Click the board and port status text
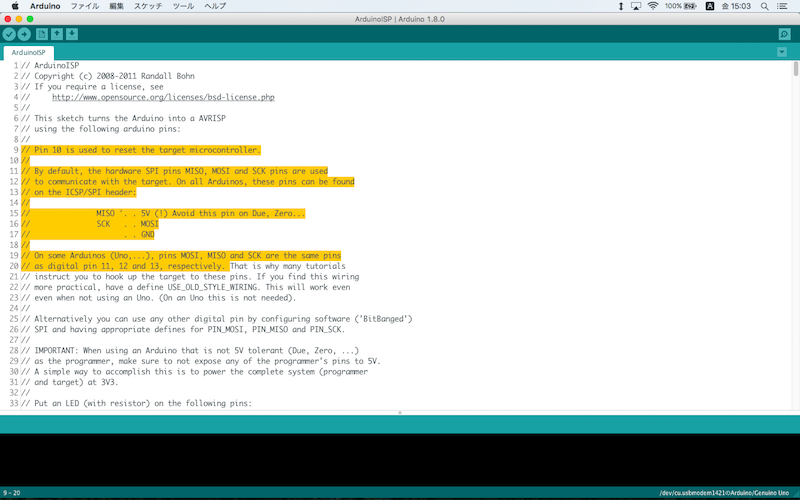This screenshot has height=500, width=800. tap(724, 493)
